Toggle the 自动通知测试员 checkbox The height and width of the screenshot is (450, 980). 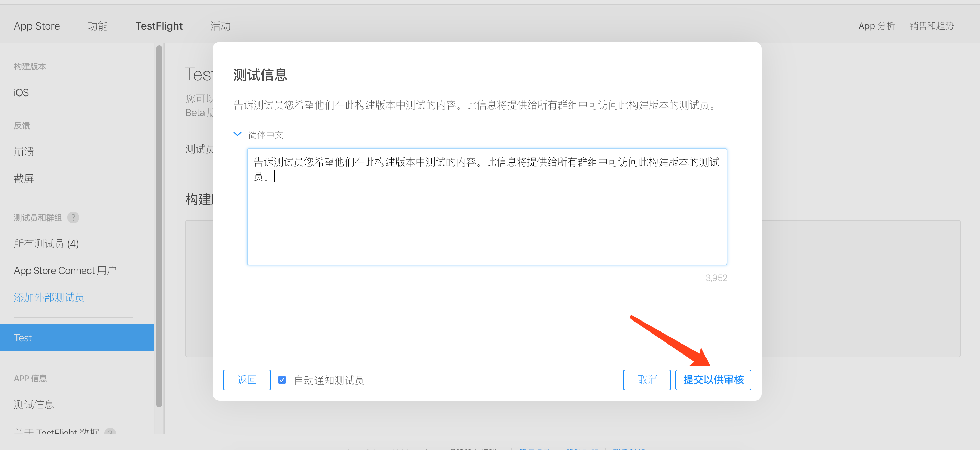(282, 380)
